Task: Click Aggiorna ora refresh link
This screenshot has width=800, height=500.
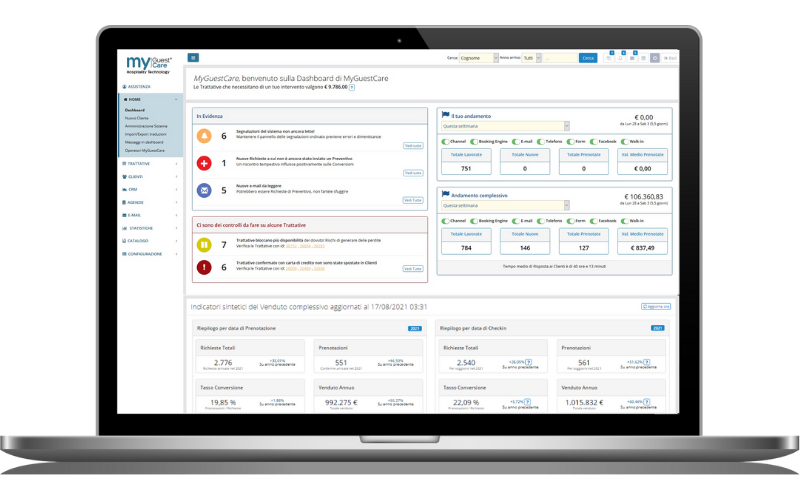Action: pyautogui.click(x=658, y=307)
